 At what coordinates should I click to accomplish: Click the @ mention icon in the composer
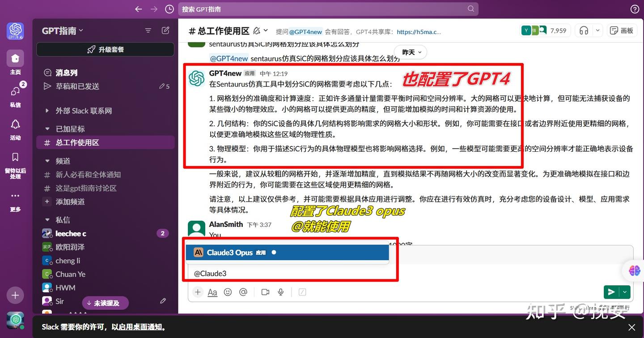(243, 292)
